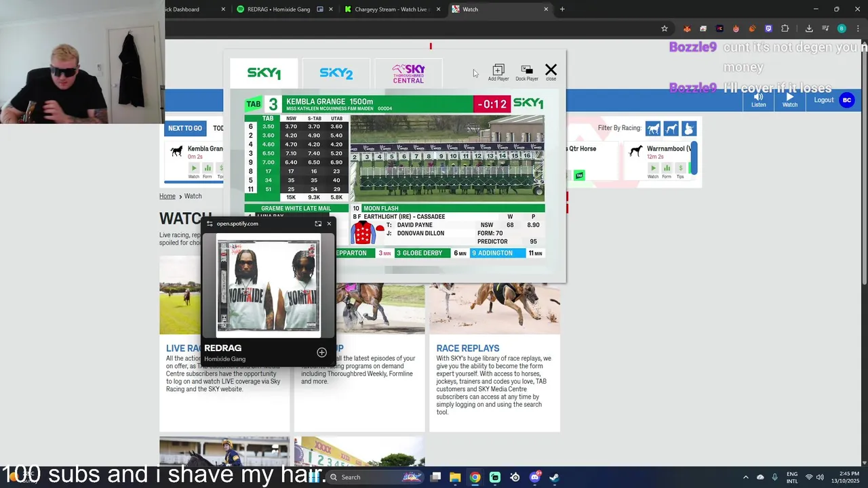Click Form icon on Kembla Grange card
This screenshot has width=868, height=488.
click(208, 168)
